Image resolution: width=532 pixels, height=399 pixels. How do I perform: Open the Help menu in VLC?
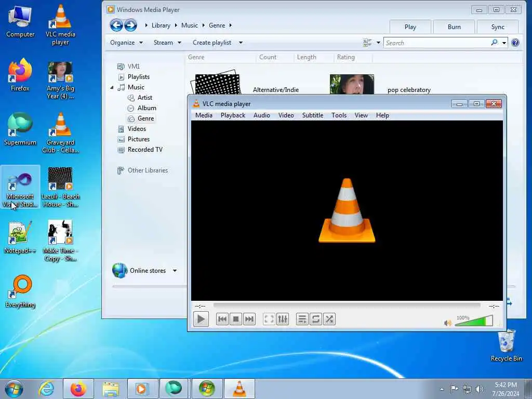point(382,115)
